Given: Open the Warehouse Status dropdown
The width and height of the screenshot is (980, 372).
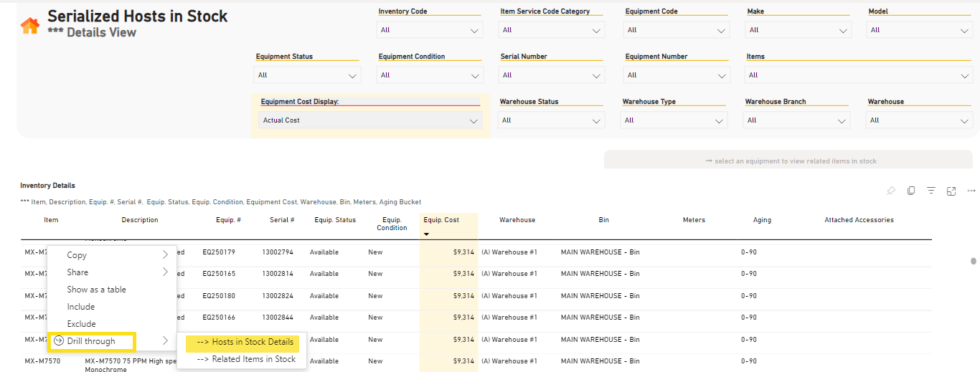Looking at the screenshot, I should pos(552,120).
